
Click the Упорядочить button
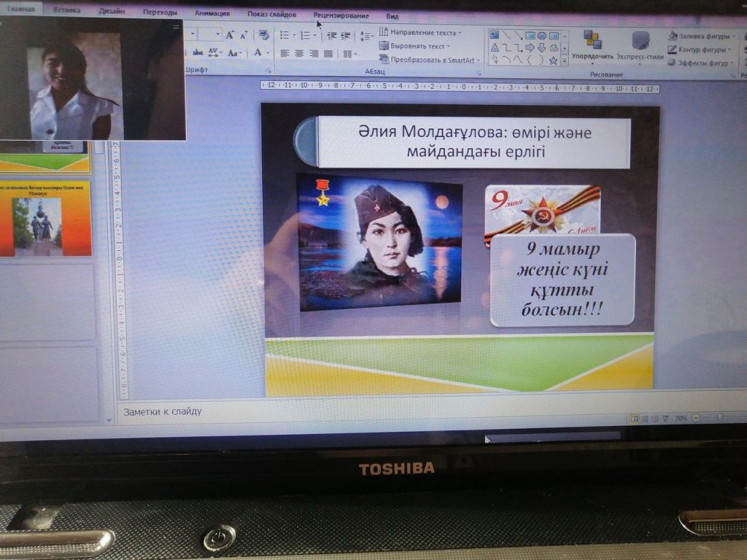click(x=592, y=44)
